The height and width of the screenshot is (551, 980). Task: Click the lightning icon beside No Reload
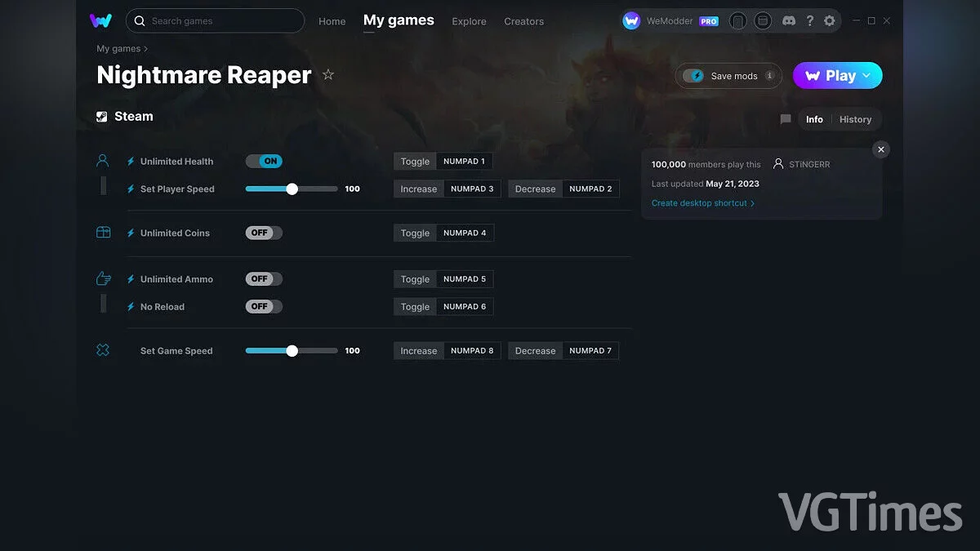click(x=131, y=307)
